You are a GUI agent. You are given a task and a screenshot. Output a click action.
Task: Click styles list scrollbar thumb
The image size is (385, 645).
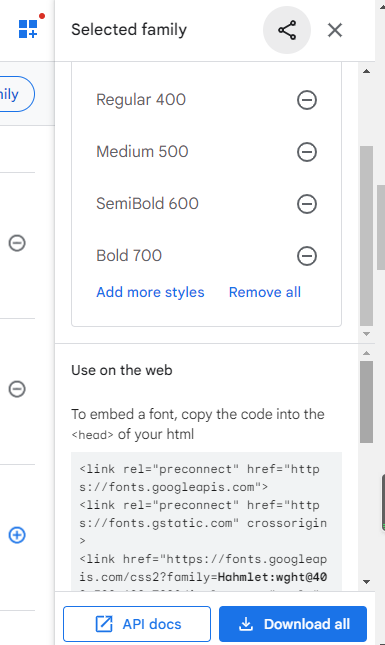pos(366,236)
